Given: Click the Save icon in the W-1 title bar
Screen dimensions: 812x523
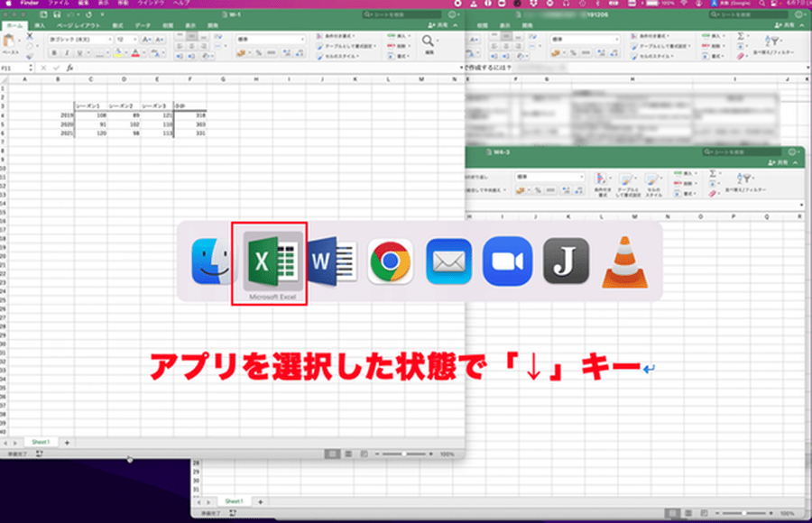Looking at the screenshot, I should point(57,14).
